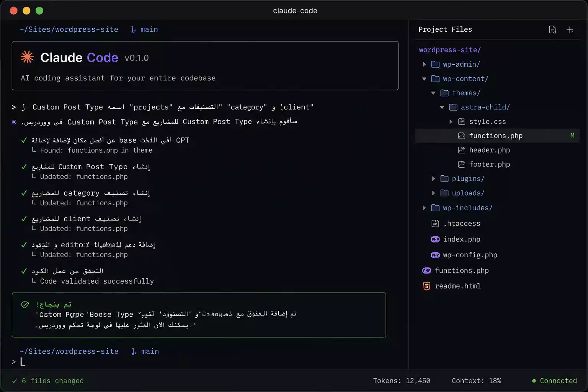The height and width of the screenshot is (392, 588).
Task: Expand the wp-includes folder arrow
Action: [424, 208]
